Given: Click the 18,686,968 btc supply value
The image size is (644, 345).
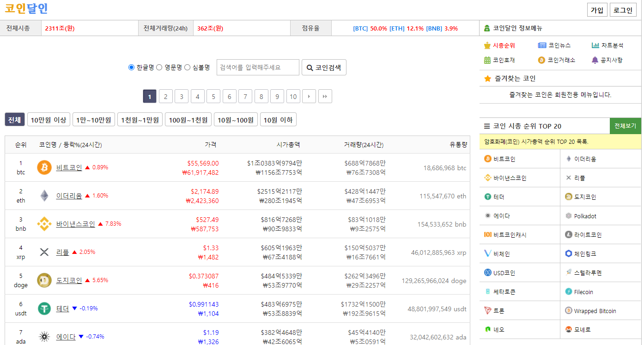Looking at the screenshot, I should (445, 168).
